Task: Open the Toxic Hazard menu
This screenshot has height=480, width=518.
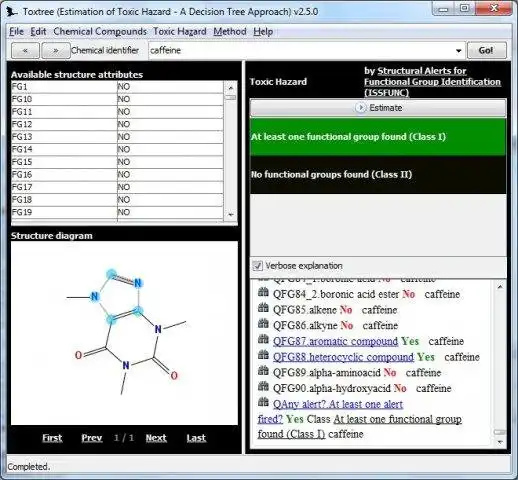Action: (x=180, y=32)
